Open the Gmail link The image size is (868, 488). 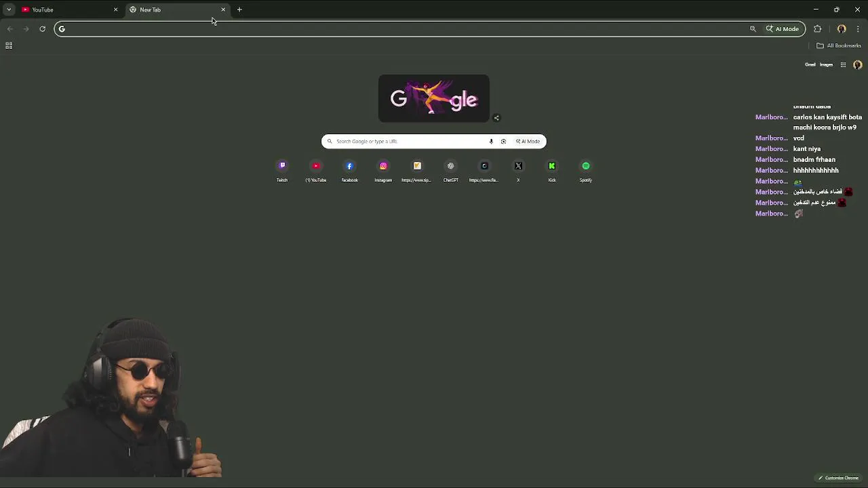(x=810, y=65)
